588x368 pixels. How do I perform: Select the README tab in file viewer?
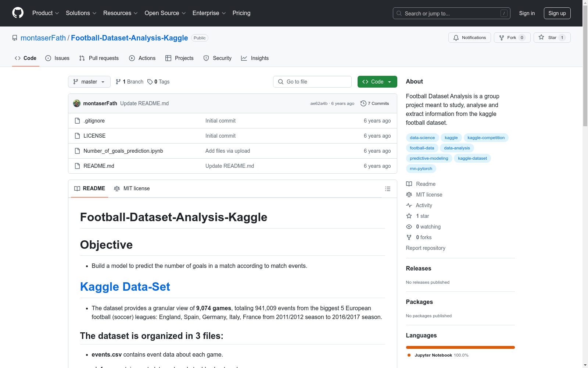pos(90,188)
